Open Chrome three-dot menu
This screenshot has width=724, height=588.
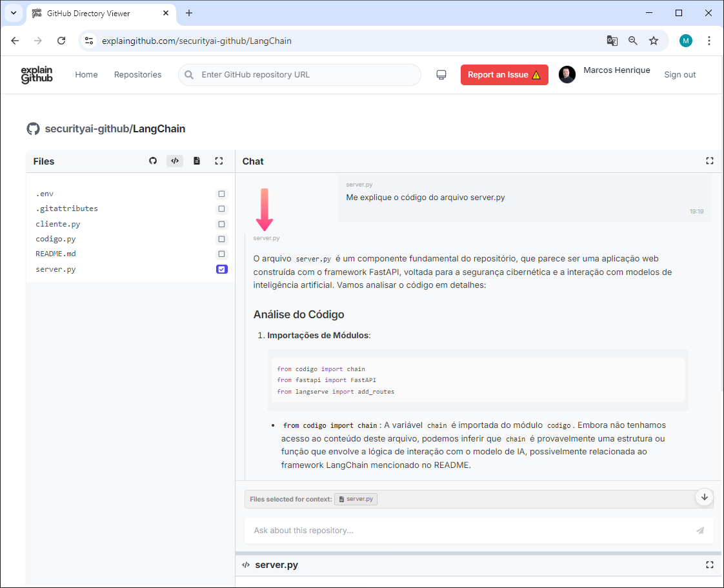709,41
